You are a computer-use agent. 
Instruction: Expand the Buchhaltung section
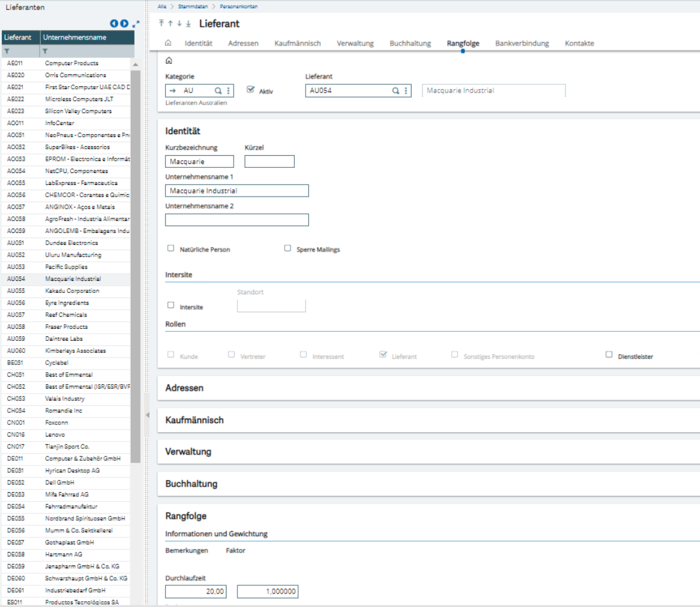click(191, 484)
